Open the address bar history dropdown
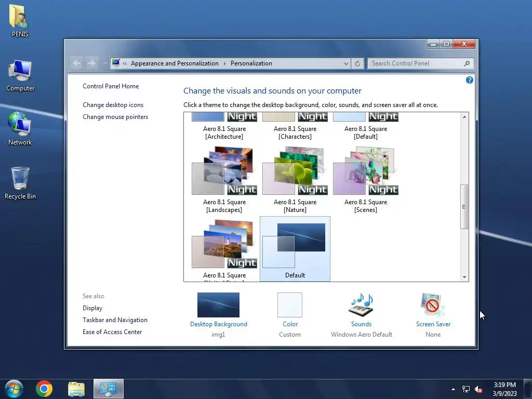 pos(345,63)
